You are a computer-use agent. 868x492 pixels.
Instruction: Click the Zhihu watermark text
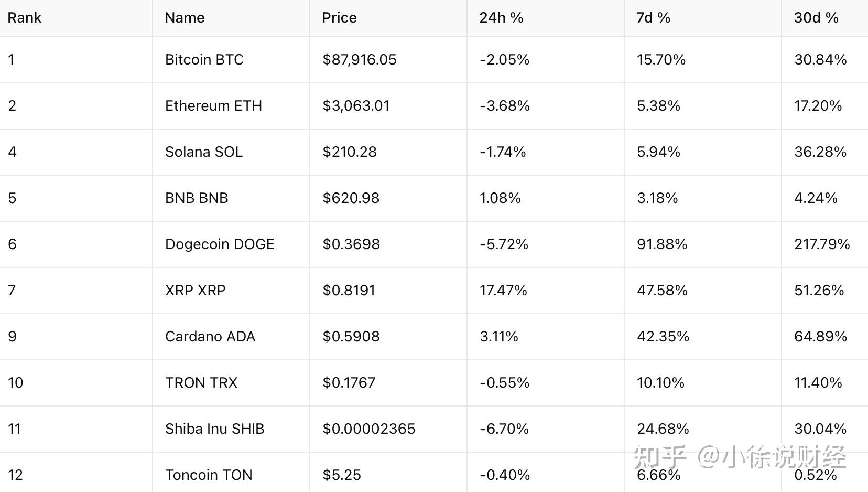(x=739, y=456)
